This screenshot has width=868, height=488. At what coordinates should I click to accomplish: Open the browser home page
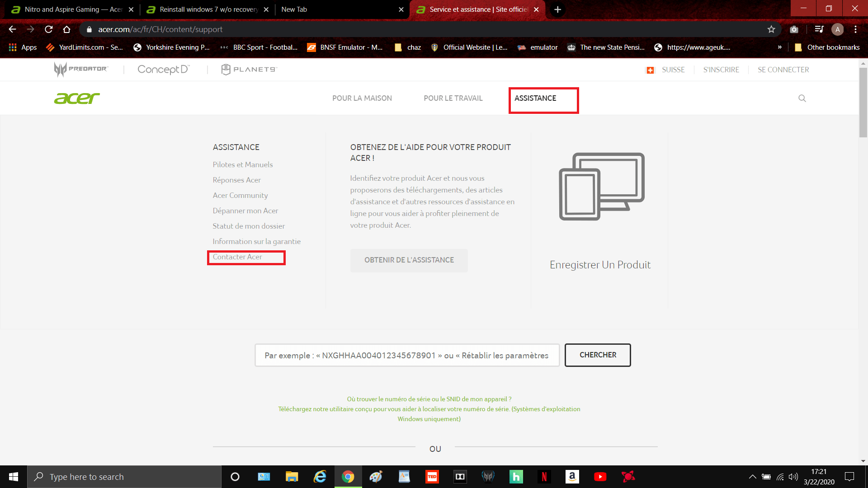pyautogui.click(x=67, y=29)
